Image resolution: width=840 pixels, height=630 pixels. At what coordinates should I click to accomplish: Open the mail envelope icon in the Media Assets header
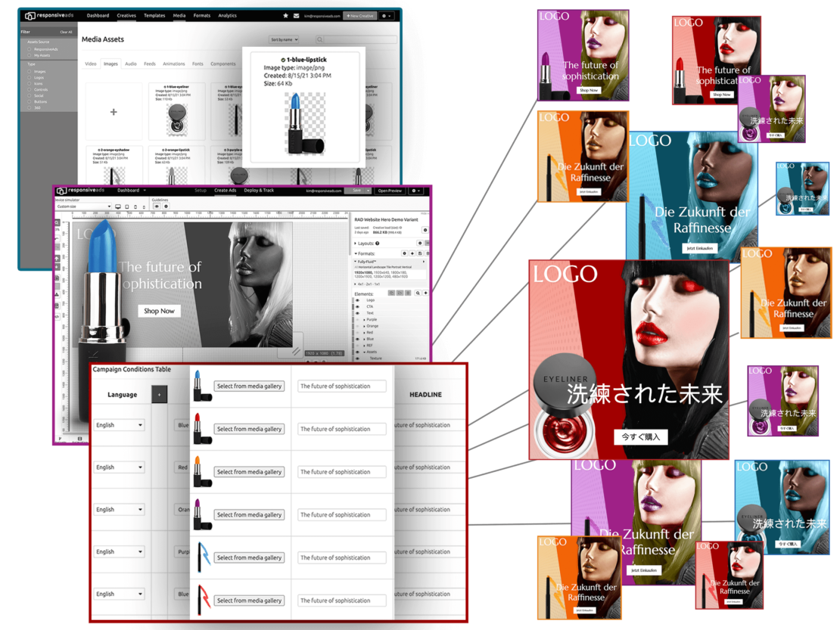point(296,16)
